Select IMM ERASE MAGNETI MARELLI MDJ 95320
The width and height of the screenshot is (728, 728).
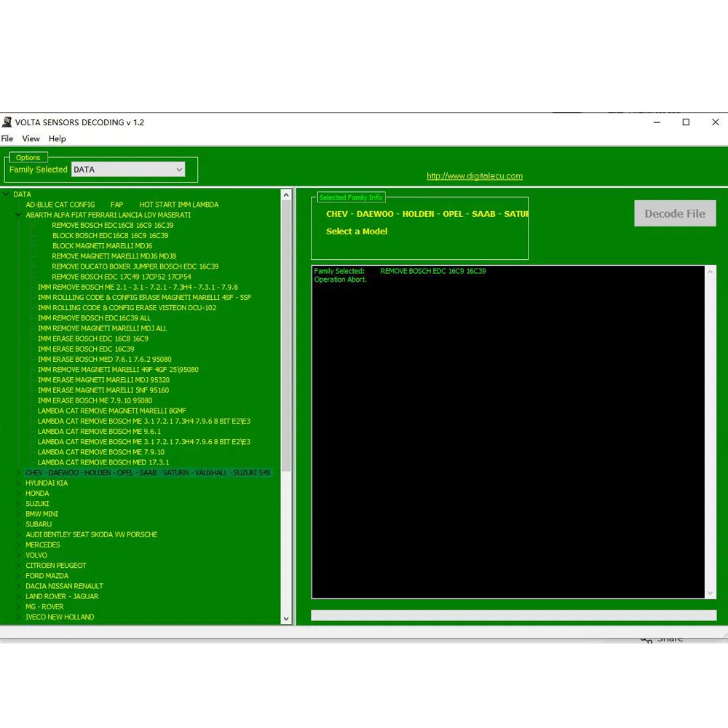[103, 380]
